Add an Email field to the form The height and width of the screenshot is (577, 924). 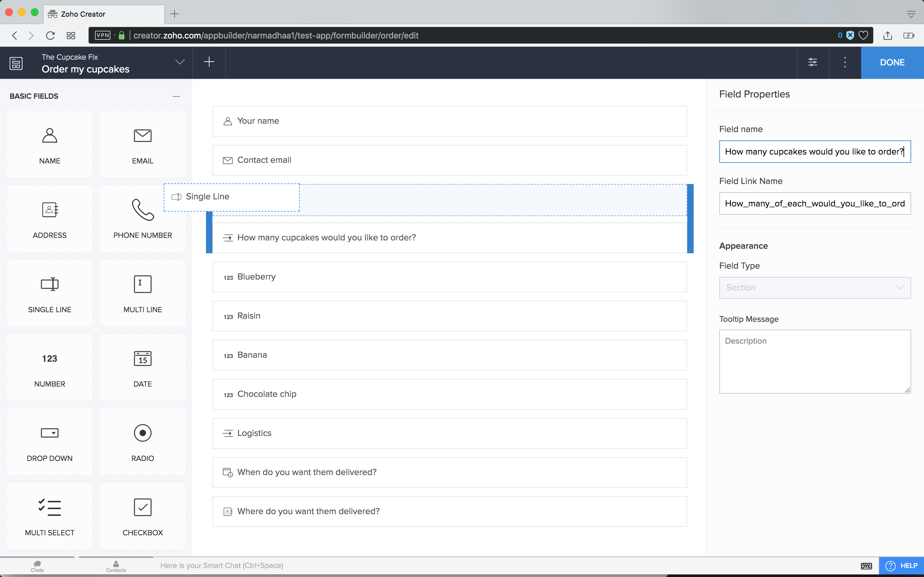coord(142,144)
